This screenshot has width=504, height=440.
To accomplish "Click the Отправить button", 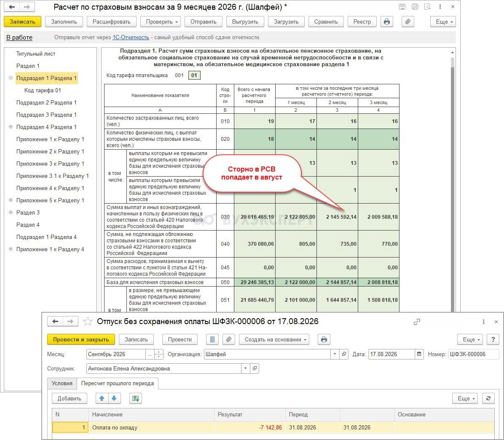I will (204, 22).
